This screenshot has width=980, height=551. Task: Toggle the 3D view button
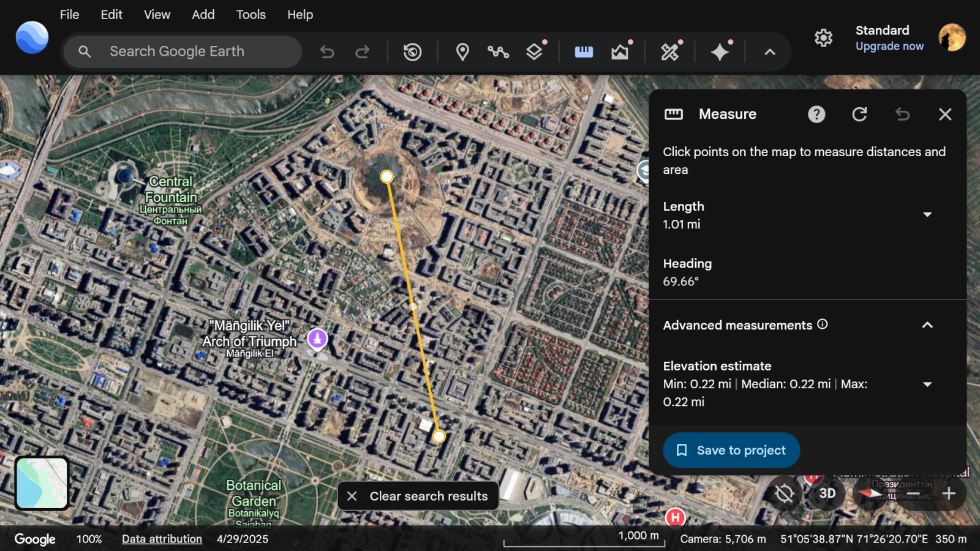(x=827, y=493)
